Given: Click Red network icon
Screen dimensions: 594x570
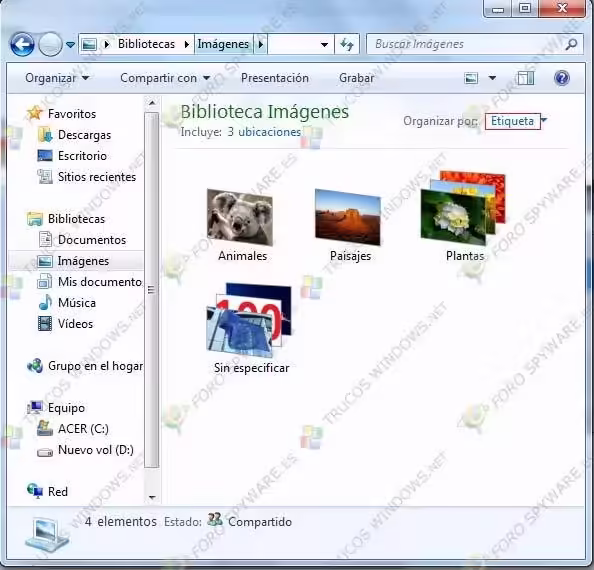Looking at the screenshot, I should pos(35,491).
